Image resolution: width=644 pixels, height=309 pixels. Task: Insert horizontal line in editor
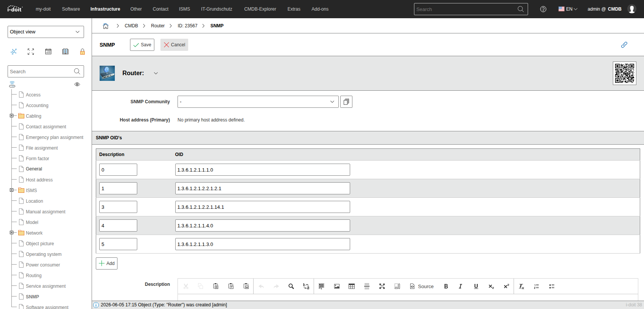[x=367, y=286]
